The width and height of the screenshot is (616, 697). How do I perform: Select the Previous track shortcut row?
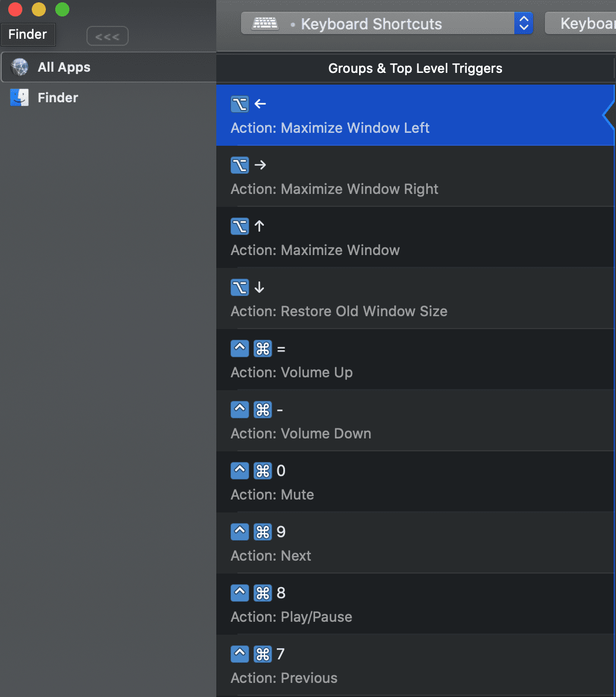pyautogui.click(x=411, y=666)
